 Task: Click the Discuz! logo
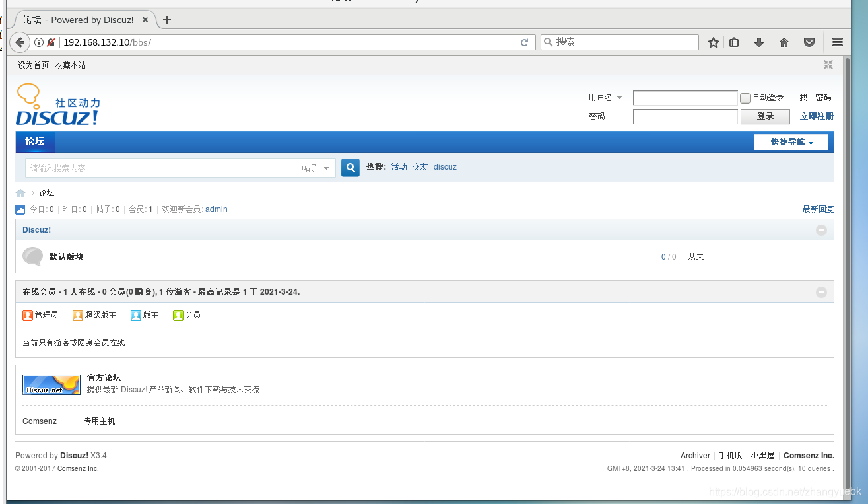tap(58, 105)
